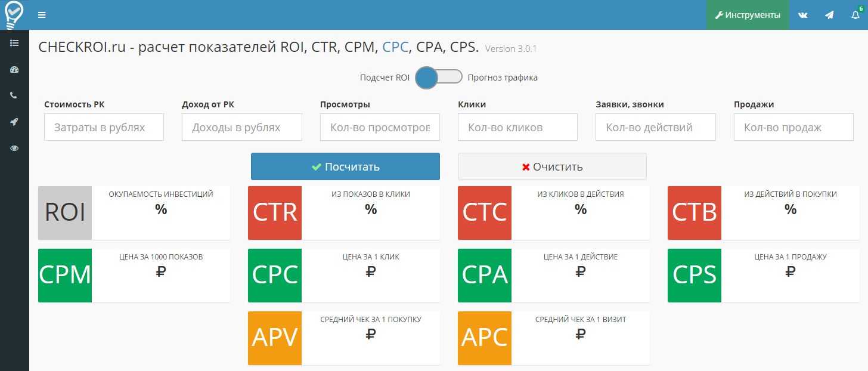
Task: Focus the Кол-во действий field
Action: [x=656, y=127]
